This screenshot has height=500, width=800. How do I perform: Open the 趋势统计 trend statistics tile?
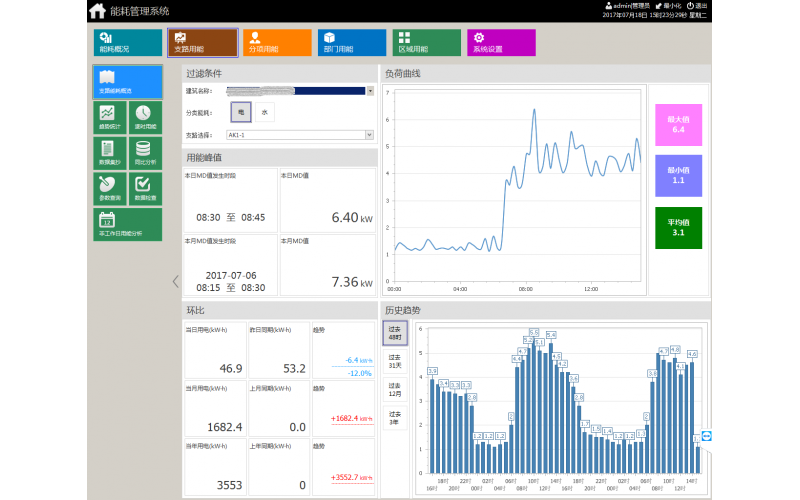coord(109,118)
